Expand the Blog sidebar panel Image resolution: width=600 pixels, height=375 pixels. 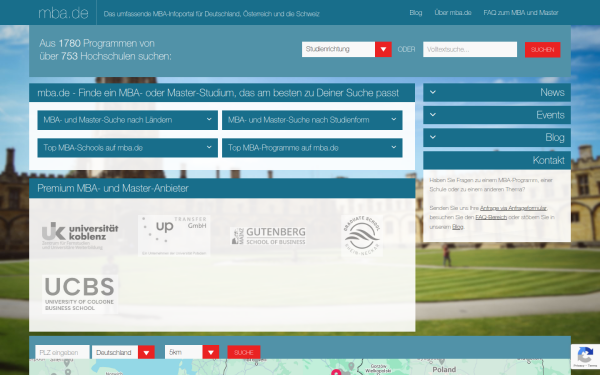[497, 137]
